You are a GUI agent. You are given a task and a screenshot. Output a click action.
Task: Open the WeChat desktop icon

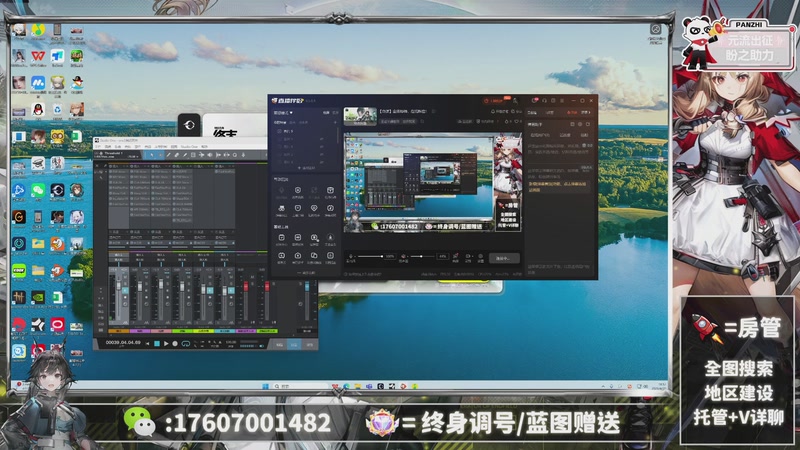click(x=38, y=189)
